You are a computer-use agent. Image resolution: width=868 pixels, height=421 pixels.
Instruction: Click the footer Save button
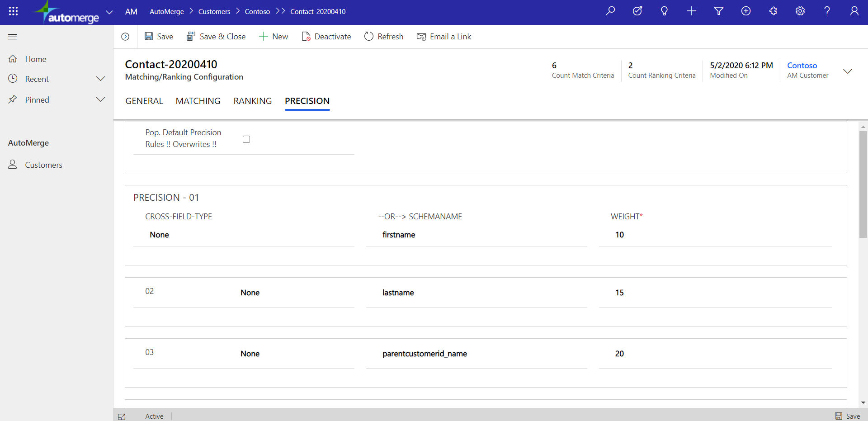pos(847,416)
